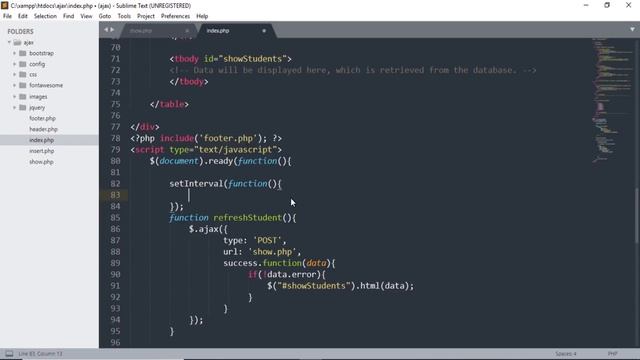
Task: Click the config folder icon
Action: coord(23,64)
